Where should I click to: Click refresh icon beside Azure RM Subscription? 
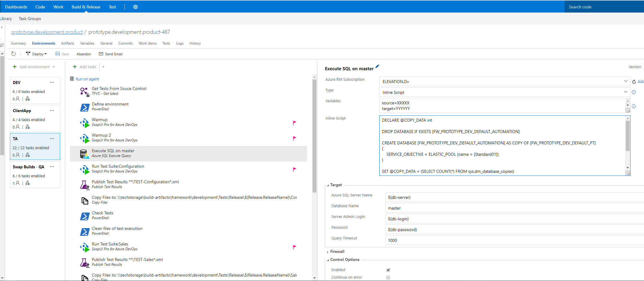click(x=634, y=82)
